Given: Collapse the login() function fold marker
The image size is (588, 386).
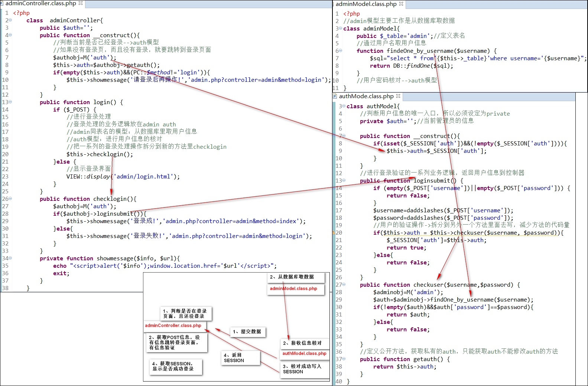Looking at the screenshot, I should (10, 102).
